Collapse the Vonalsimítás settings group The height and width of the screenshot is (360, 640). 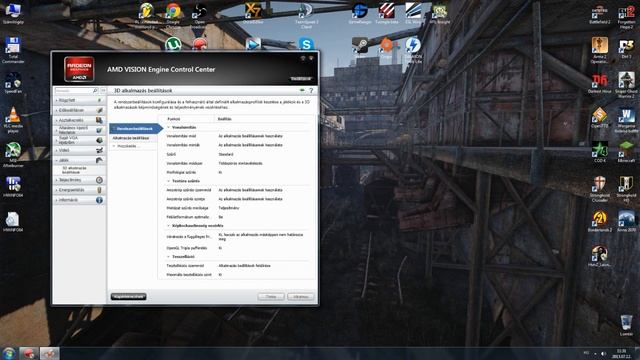tap(169, 127)
